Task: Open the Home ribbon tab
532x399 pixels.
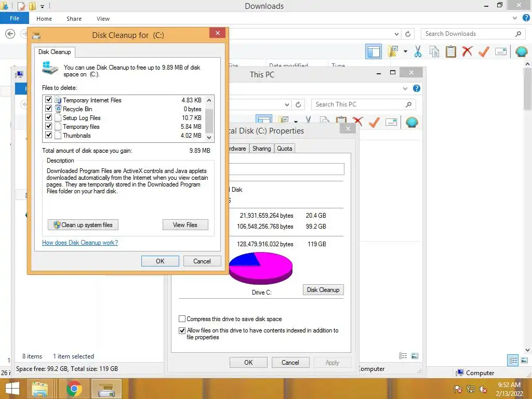Action: pyautogui.click(x=44, y=19)
